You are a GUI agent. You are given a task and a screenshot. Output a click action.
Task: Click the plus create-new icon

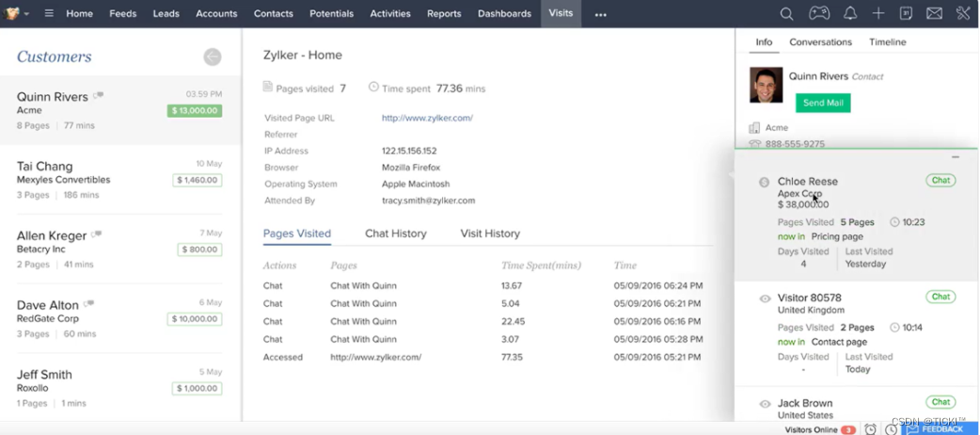[878, 13]
